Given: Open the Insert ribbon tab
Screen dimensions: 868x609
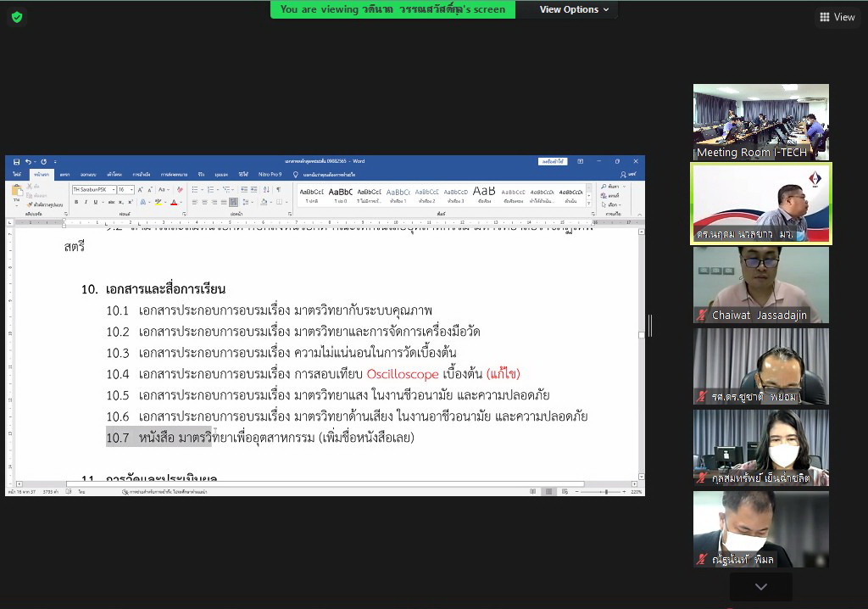Looking at the screenshot, I should pyautogui.click(x=64, y=175).
